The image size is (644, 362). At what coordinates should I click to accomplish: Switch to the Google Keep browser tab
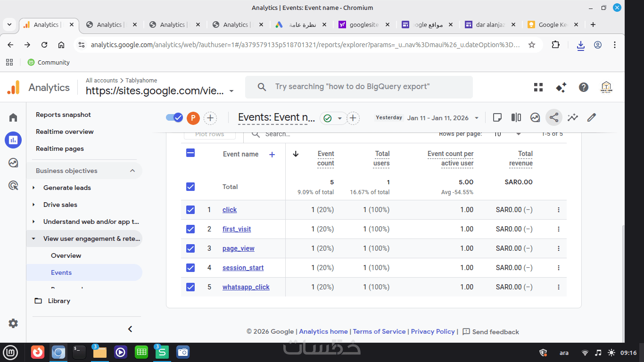click(x=553, y=25)
